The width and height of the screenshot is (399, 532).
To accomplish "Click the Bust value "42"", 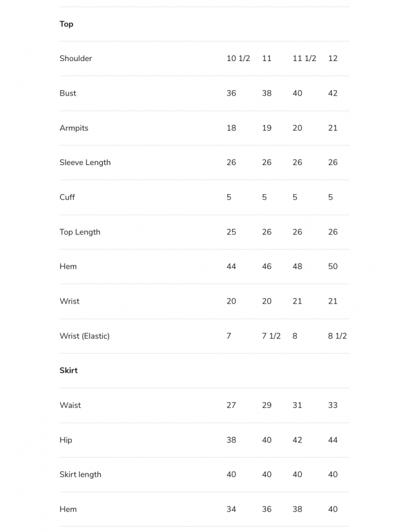I will click(x=332, y=93).
